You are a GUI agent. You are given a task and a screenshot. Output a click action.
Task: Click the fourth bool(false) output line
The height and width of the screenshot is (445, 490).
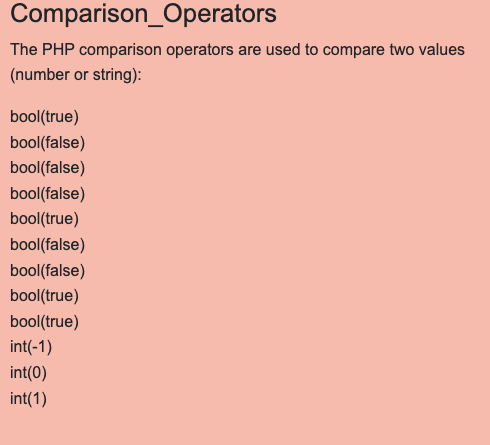pos(48,245)
